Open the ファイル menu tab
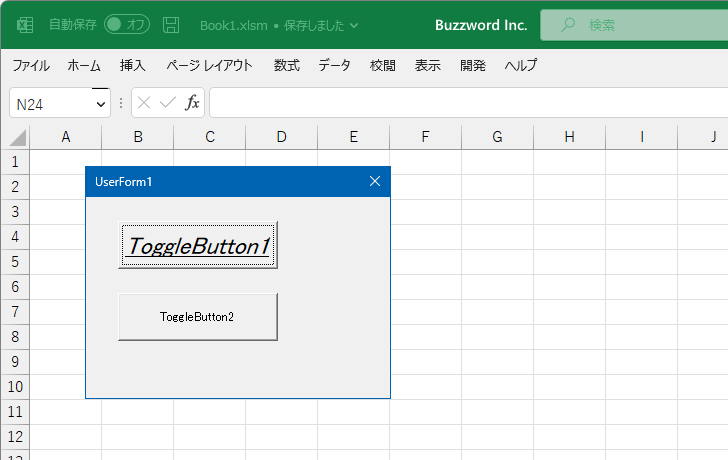Viewport: 728px width, 460px height. pyautogui.click(x=31, y=66)
